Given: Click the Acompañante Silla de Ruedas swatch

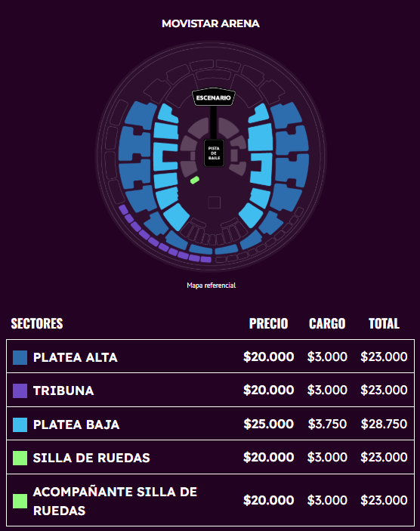Looking at the screenshot, I should pos(20,501).
